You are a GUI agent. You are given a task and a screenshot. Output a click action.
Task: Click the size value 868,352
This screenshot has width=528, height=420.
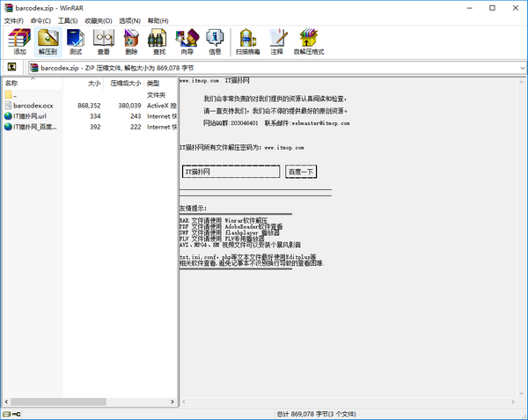[x=89, y=106]
